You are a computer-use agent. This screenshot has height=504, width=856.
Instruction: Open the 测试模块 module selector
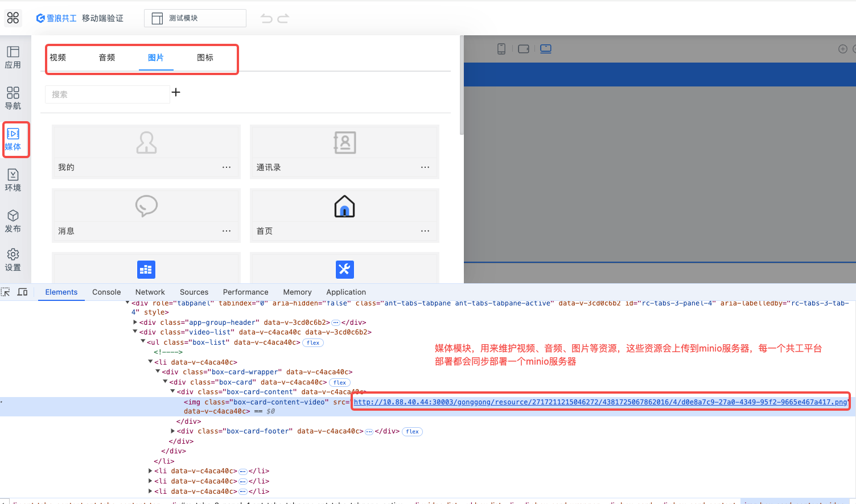pos(195,18)
